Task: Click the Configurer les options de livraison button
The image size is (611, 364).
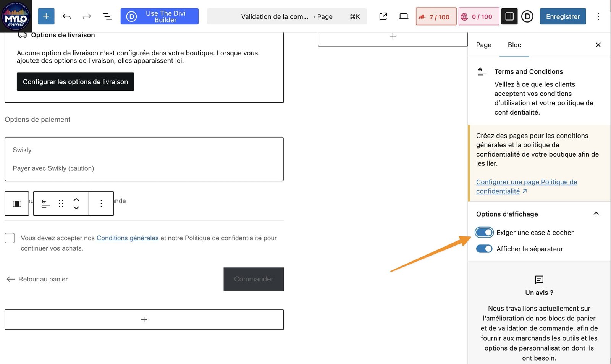Action: (x=75, y=81)
